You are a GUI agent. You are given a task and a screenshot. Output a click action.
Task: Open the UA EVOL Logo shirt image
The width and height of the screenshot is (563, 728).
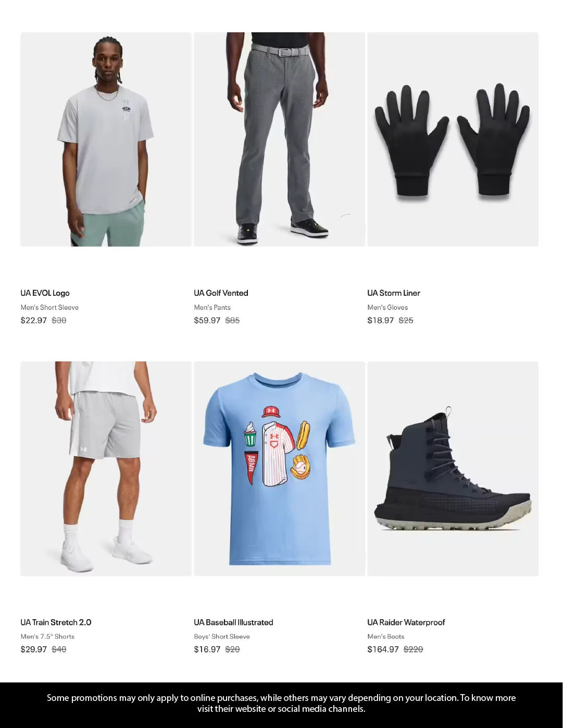[106, 140]
